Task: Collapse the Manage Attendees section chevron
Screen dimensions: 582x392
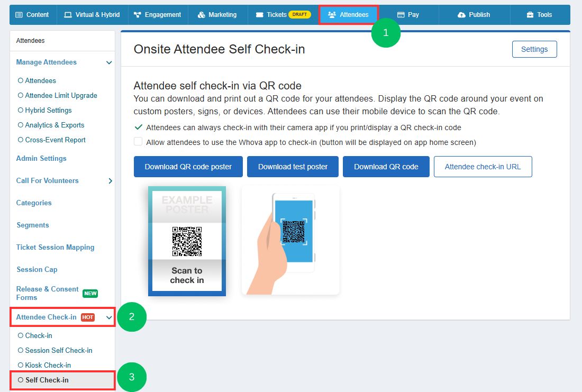Action: (x=109, y=62)
